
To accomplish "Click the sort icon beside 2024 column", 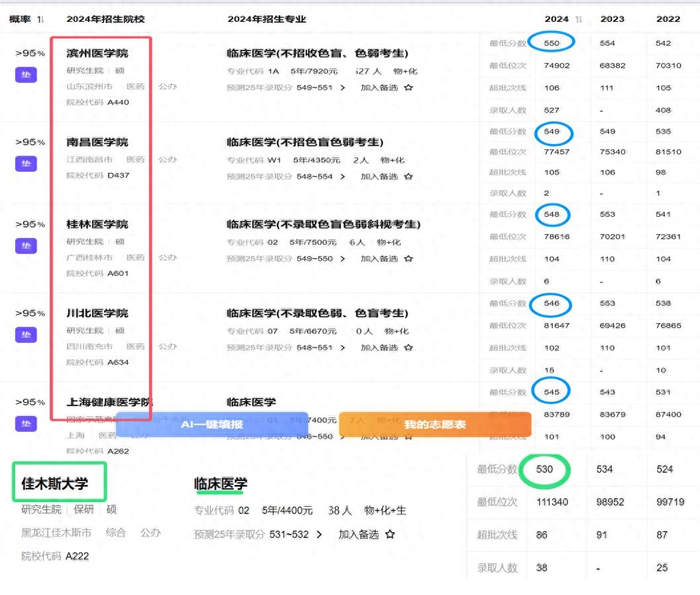I will point(579,19).
